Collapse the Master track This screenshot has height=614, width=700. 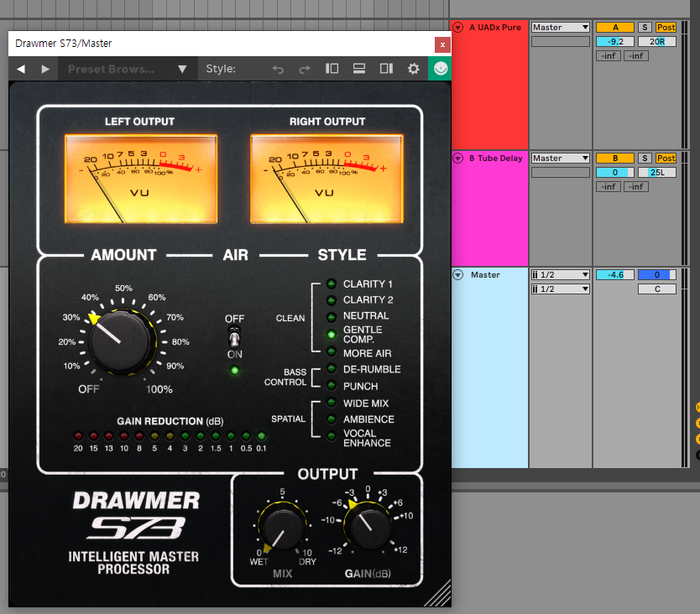coord(458,274)
